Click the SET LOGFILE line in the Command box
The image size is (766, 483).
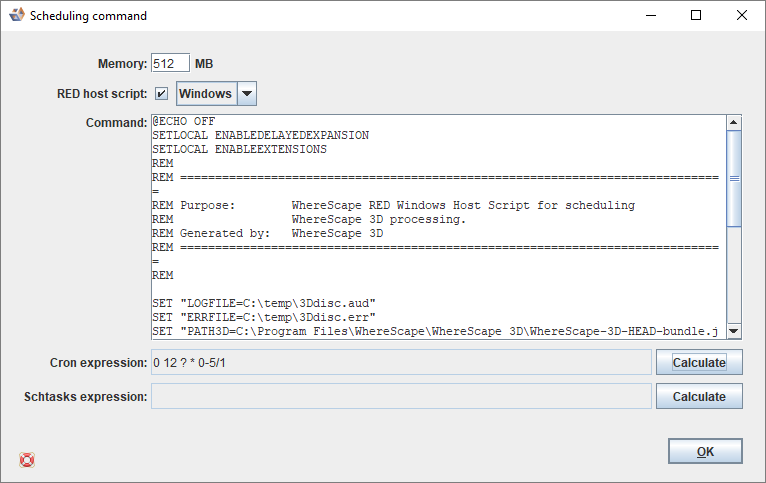[x=263, y=302]
